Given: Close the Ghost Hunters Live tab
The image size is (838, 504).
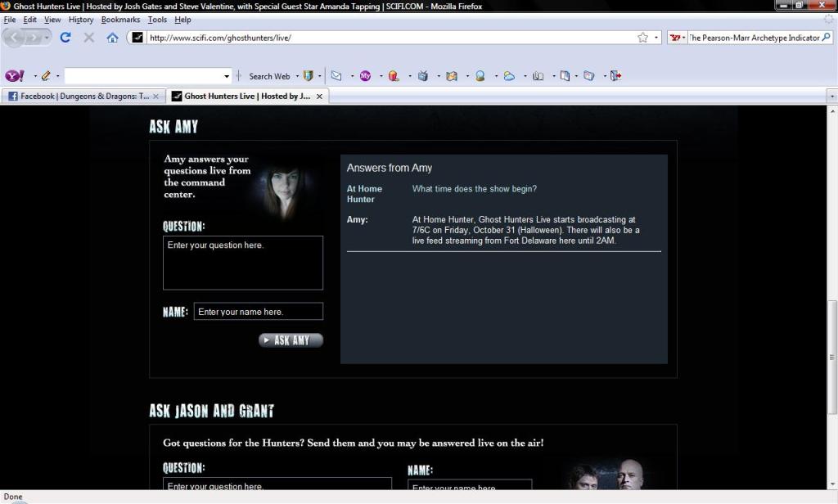Looking at the screenshot, I should tap(320, 96).
